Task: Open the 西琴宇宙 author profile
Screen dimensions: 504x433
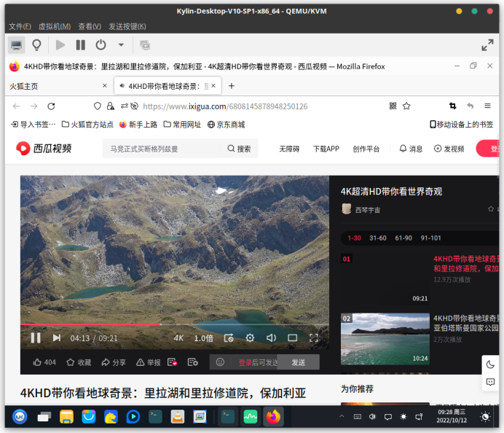Action: pos(361,209)
